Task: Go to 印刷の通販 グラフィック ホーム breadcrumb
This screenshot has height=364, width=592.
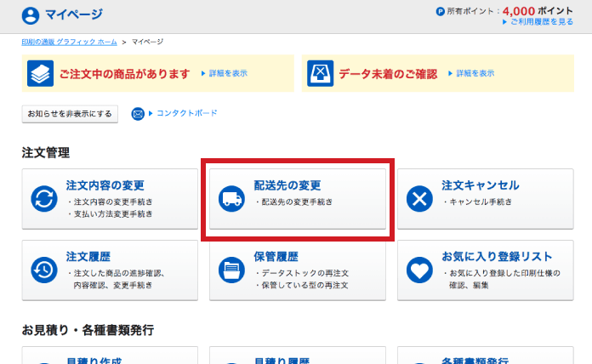Action: [69, 42]
